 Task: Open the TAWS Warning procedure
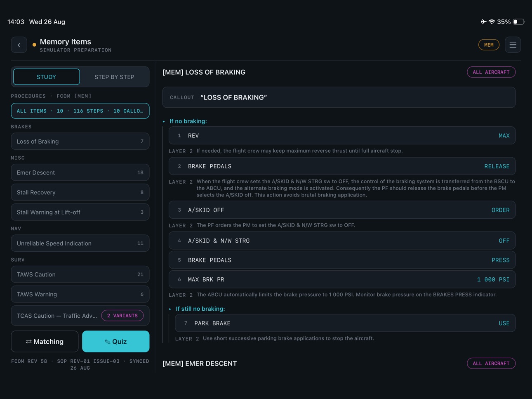tap(80, 294)
